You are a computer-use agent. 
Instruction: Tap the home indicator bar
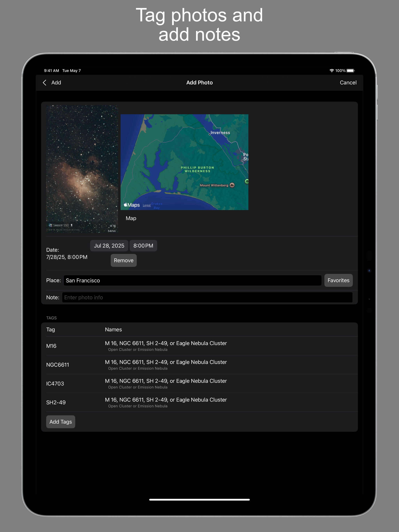click(x=199, y=499)
